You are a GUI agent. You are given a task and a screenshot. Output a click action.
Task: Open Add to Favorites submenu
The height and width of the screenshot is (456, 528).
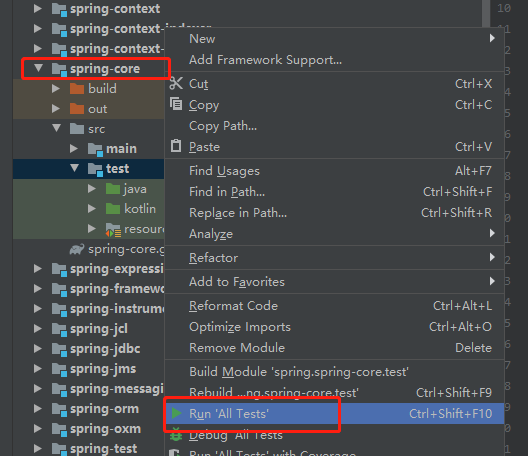coord(334,282)
